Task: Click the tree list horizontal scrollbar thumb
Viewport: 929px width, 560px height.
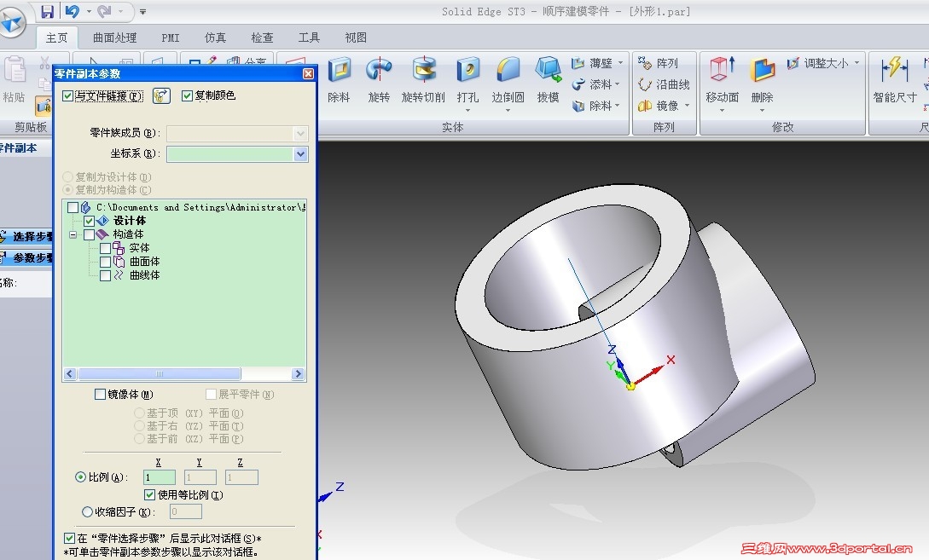Action: [x=160, y=374]
